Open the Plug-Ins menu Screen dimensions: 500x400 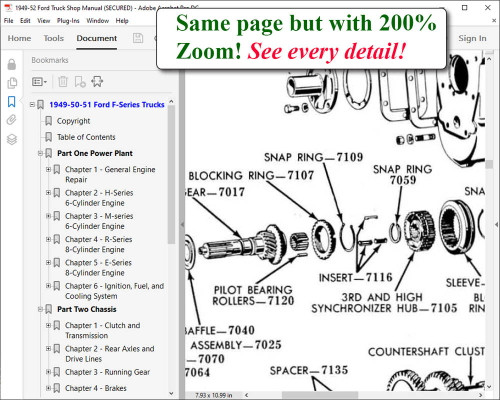(68, 21)
